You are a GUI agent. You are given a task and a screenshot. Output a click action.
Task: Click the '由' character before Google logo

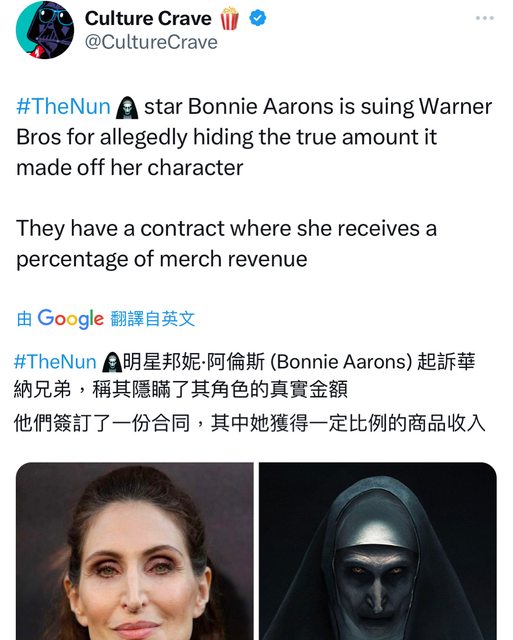[24, 319]
